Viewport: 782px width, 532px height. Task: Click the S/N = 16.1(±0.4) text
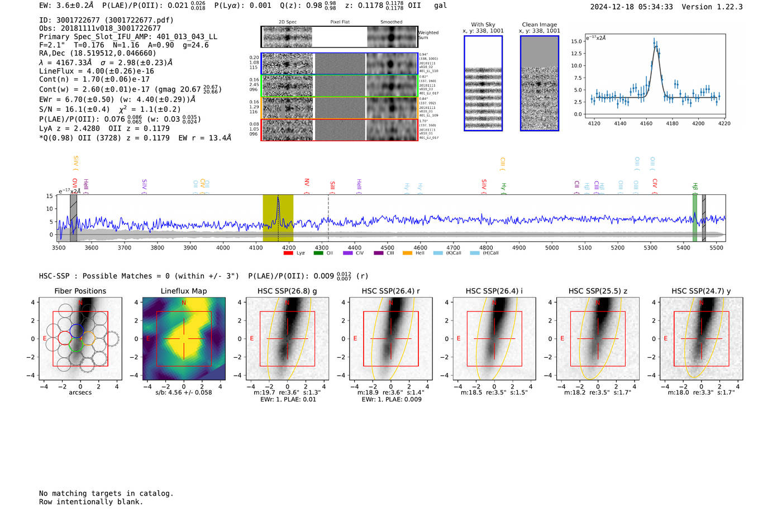74,109
